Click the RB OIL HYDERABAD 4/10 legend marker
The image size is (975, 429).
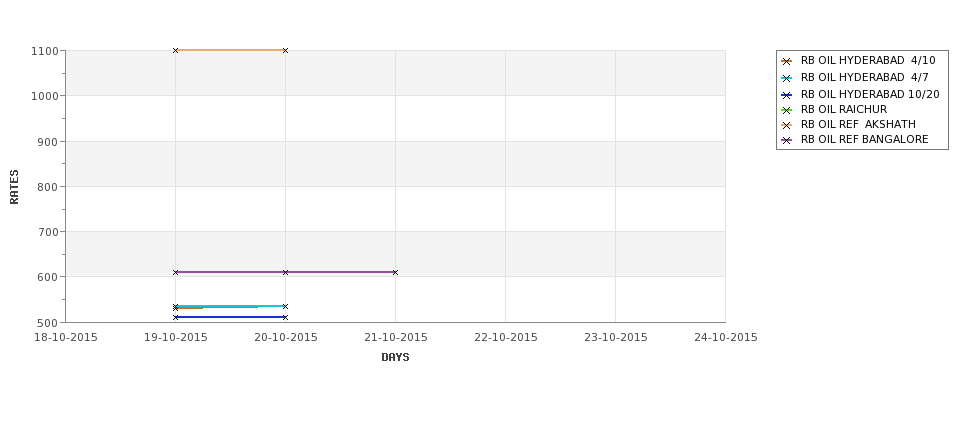tap(787, 61)
